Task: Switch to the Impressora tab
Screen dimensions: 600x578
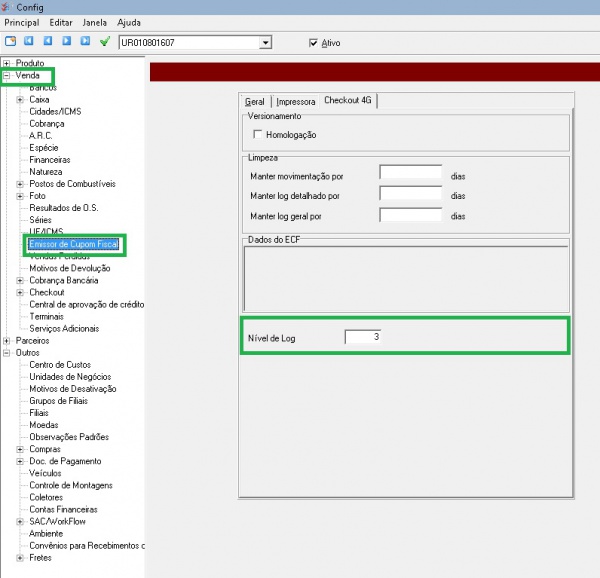Action: click(295, 101)
